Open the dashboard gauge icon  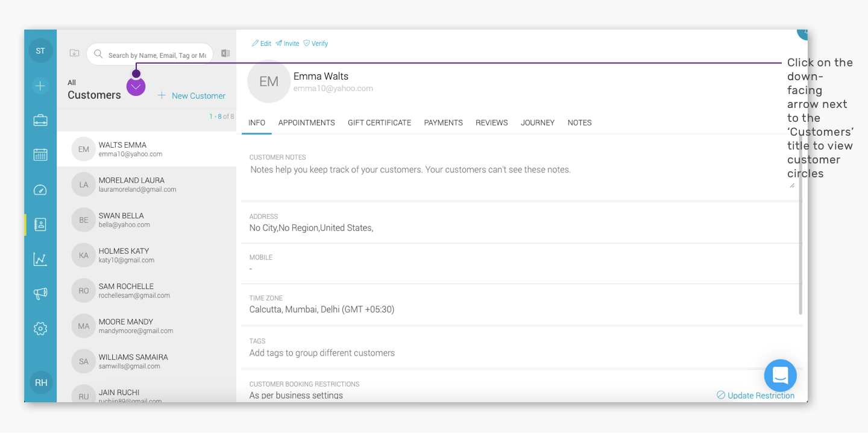40,190
